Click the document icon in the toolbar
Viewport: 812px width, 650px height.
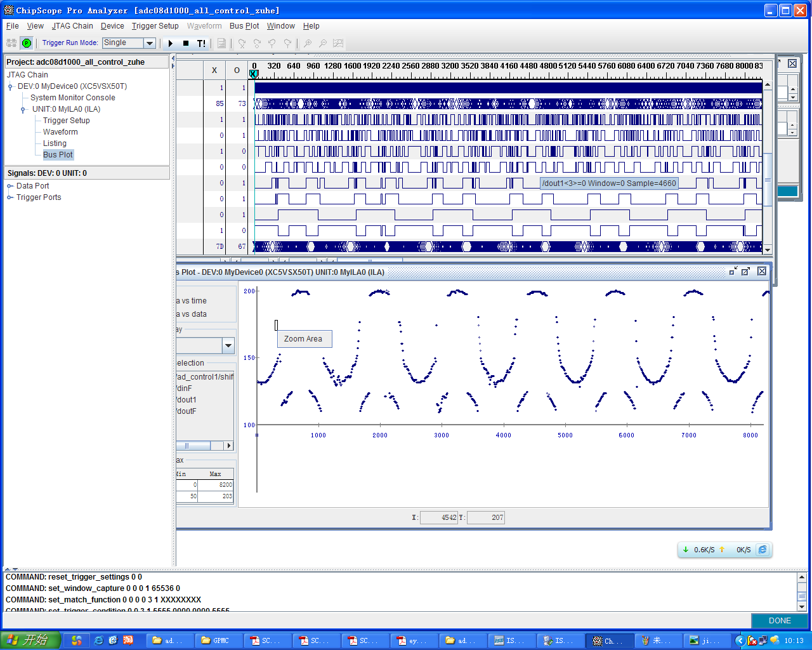tap(221, 43)
